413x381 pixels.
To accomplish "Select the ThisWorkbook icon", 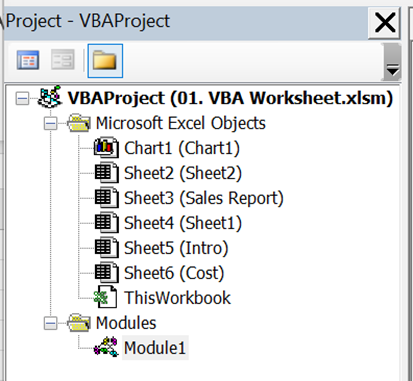I will pyautogui.click(x=106, y=297).
